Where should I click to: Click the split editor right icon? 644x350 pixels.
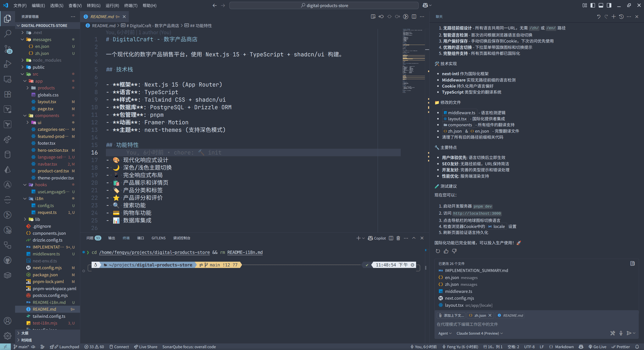414,17
